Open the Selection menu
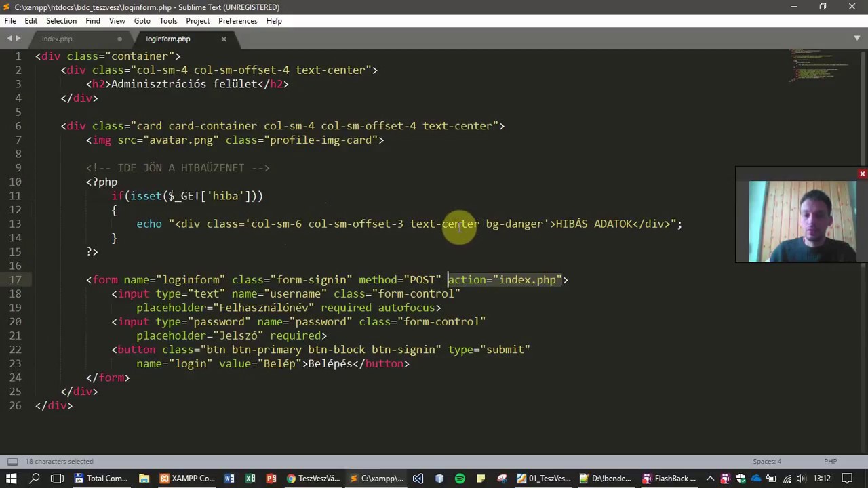868x488 pixels. [x=61, y=21]
